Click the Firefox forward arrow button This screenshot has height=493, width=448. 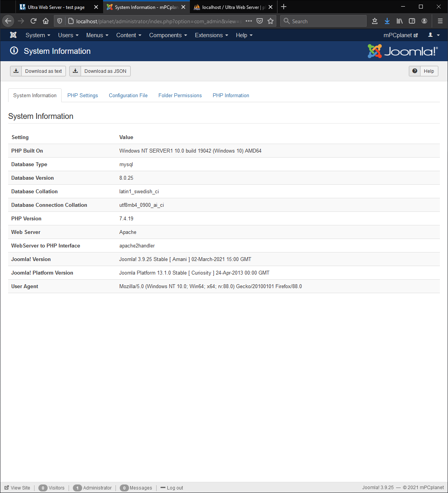(x=21, y=21)
